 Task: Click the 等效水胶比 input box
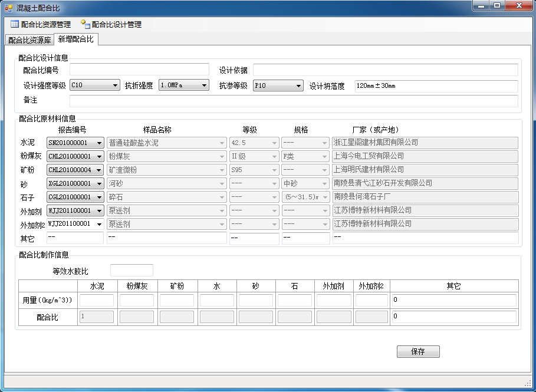pos(131,271)
